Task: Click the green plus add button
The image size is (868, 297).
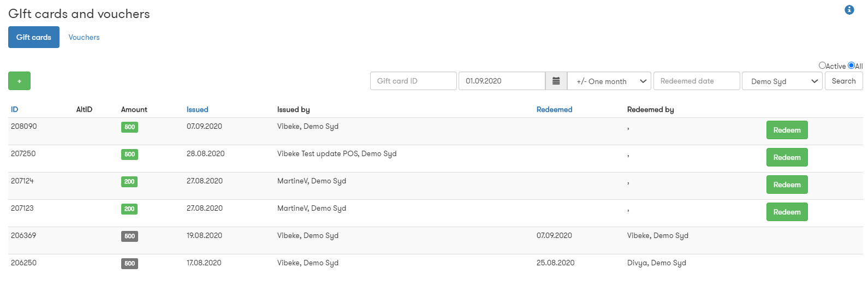Action: (19, 81)
